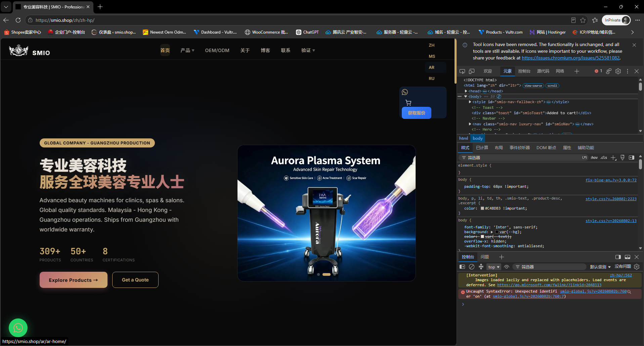The image size is (644, 346).
Task: Click the console expand/collapse groups icon
Action: 481,267
